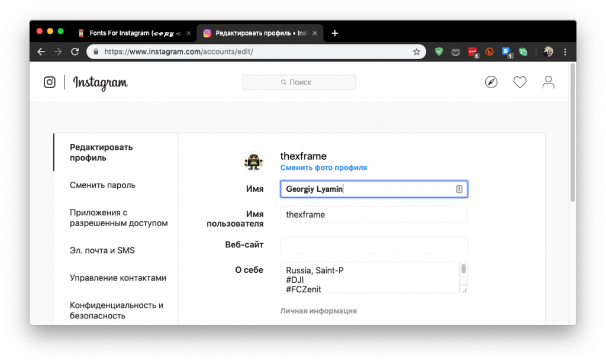Click the Веб-сайт input field
Viewport: 606px width, 364px height.
click(374, 245)
